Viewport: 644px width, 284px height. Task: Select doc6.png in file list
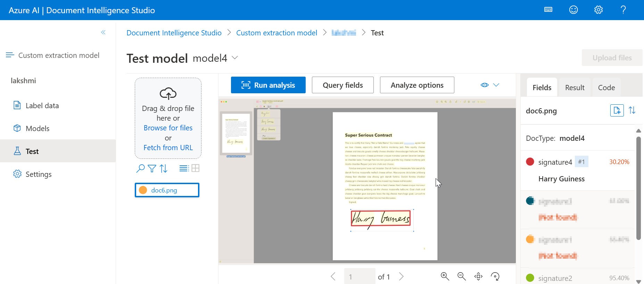(x=167, y=190)
